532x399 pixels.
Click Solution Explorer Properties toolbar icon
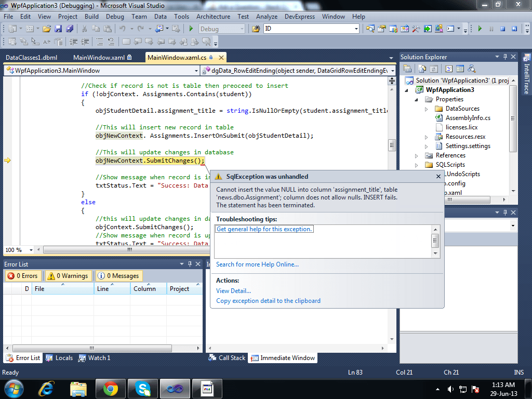(x=407, y=69)
